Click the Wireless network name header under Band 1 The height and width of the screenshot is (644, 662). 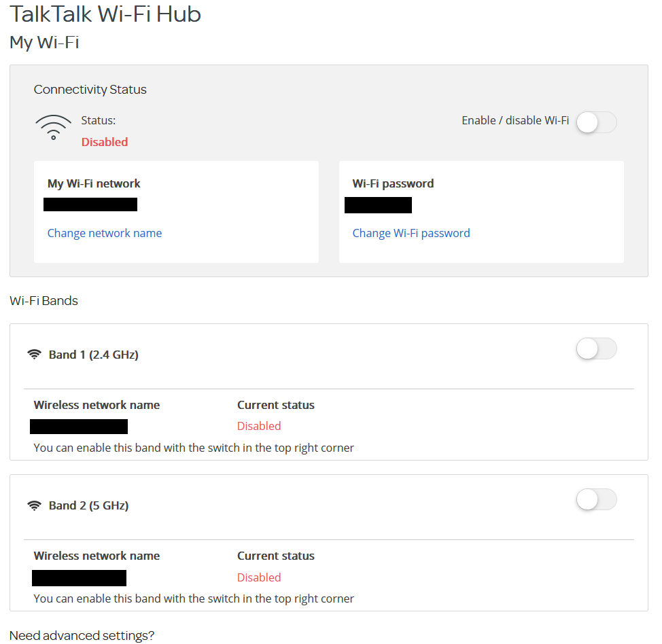click(97, 404)
